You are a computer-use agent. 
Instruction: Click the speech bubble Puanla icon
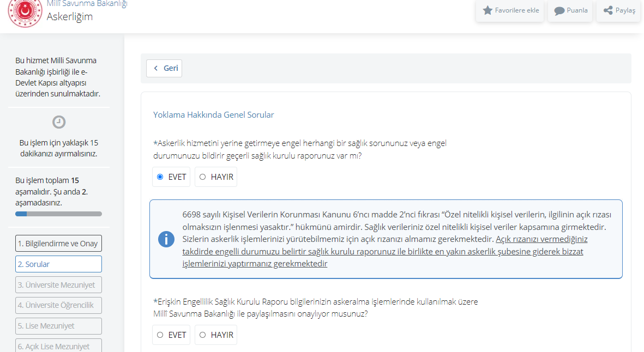[559, 11]
